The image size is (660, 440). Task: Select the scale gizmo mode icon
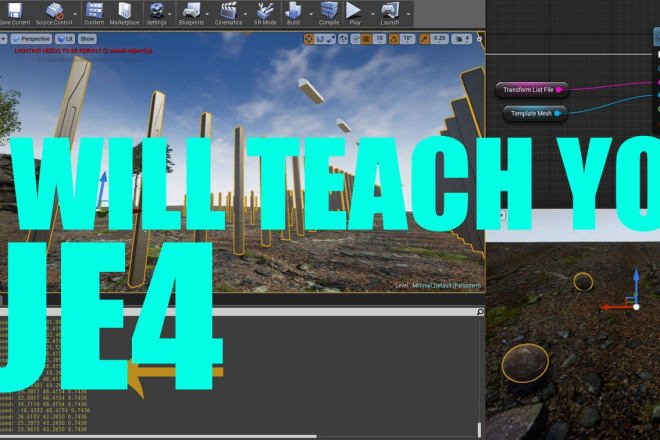(331, 39)
